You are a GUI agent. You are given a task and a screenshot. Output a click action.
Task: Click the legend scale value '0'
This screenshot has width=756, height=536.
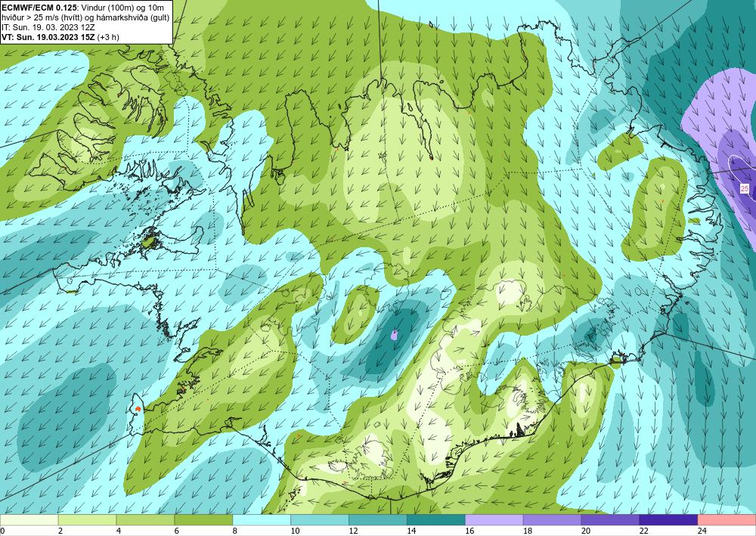tap(2, 531)
